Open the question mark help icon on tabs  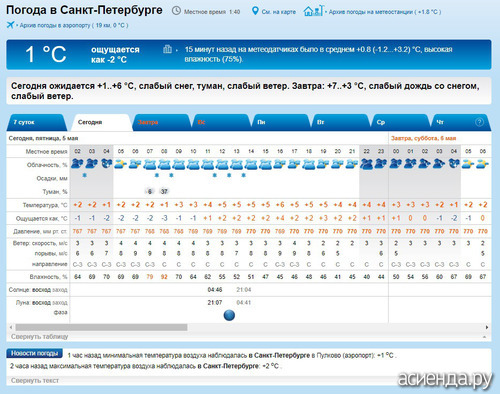tap(479, 122)
